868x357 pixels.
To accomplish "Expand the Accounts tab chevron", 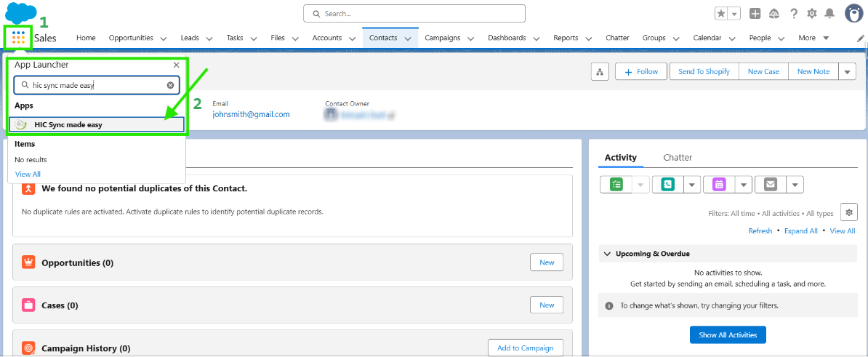I will pyautogui.click(x=352, y=39).
